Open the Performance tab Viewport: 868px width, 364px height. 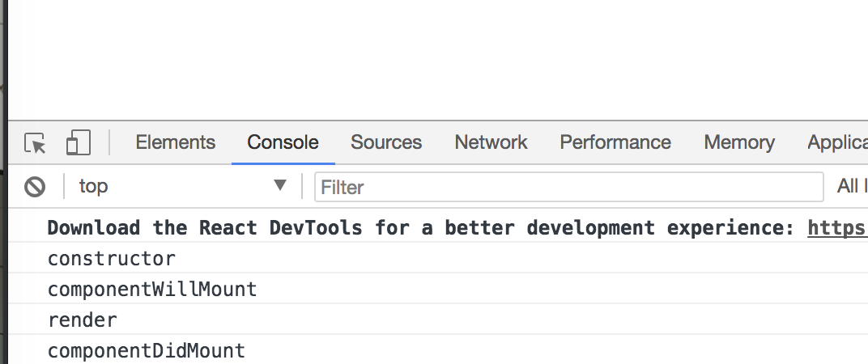click(x=615, y=143)
